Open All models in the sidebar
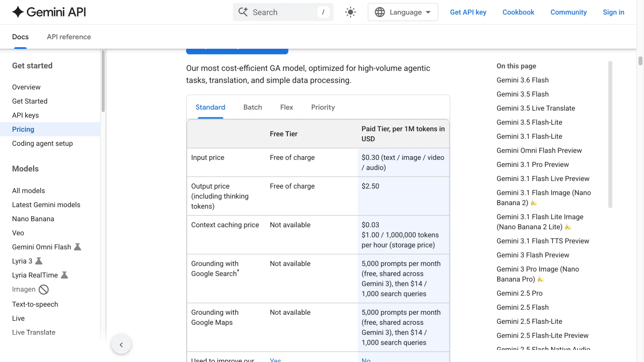644x362 pixels. [29, 191]
